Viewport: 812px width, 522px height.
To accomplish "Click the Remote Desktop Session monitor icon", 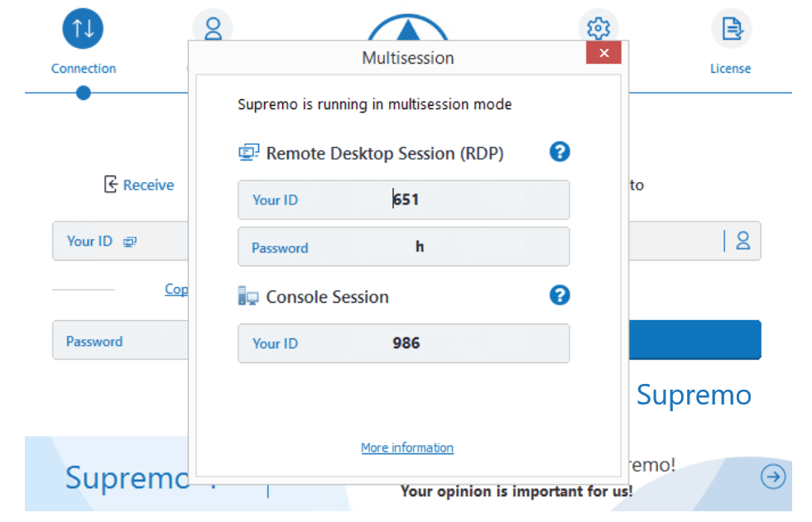I will (x=248, y=152).
